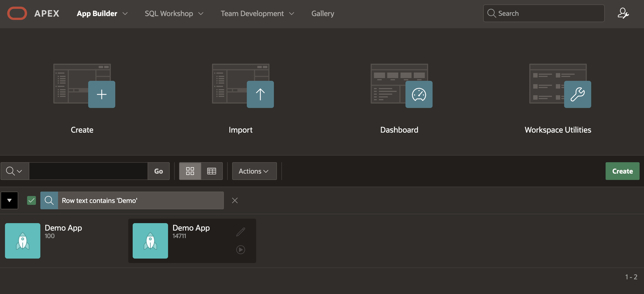The height and width of the screenshot is (294, 644).
Task: Click the Import upload arrow icon
Action: point(260,94)
